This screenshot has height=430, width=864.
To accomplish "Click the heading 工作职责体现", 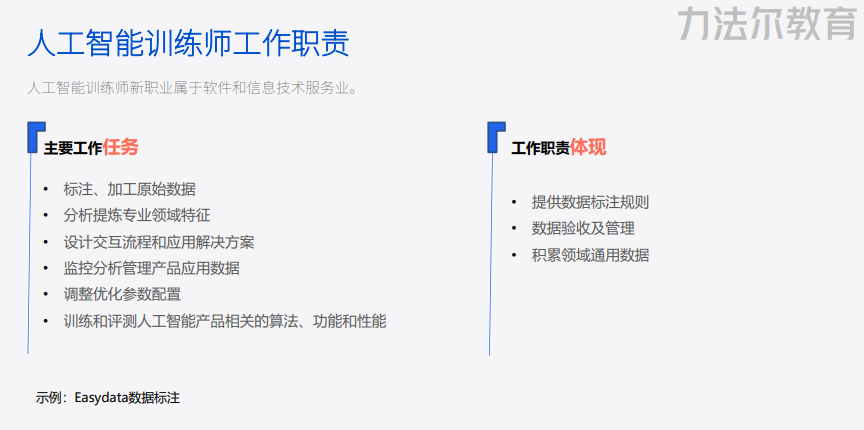I will coord(559,147).
